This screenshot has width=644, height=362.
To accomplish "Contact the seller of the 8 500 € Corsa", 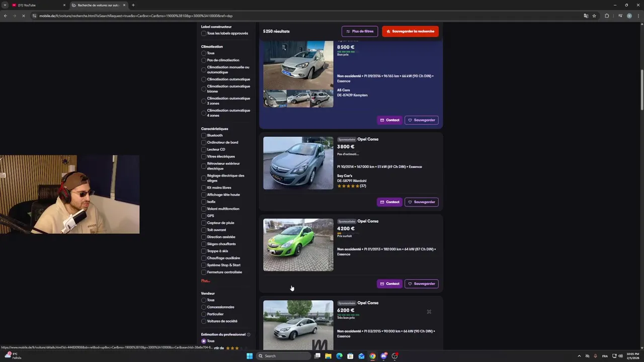I will point(389,120).
